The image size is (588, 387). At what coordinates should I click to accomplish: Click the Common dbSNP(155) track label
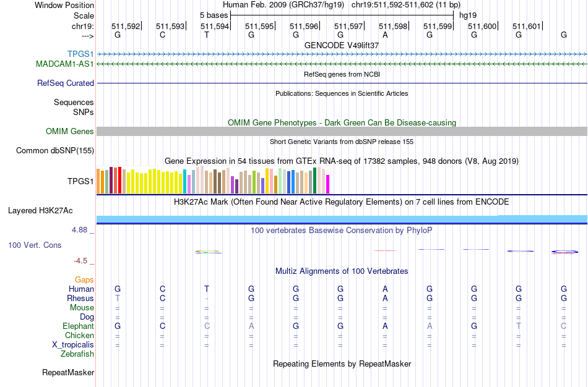[x=55, y=151]
